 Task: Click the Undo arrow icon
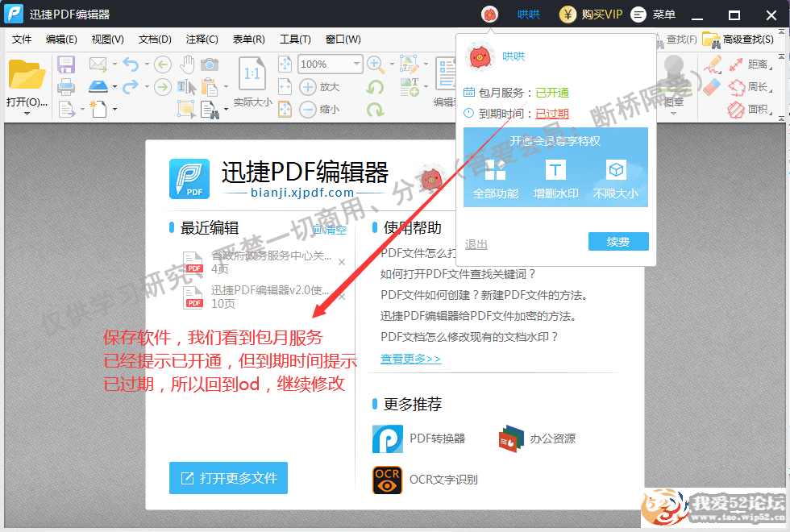[131, 64]
